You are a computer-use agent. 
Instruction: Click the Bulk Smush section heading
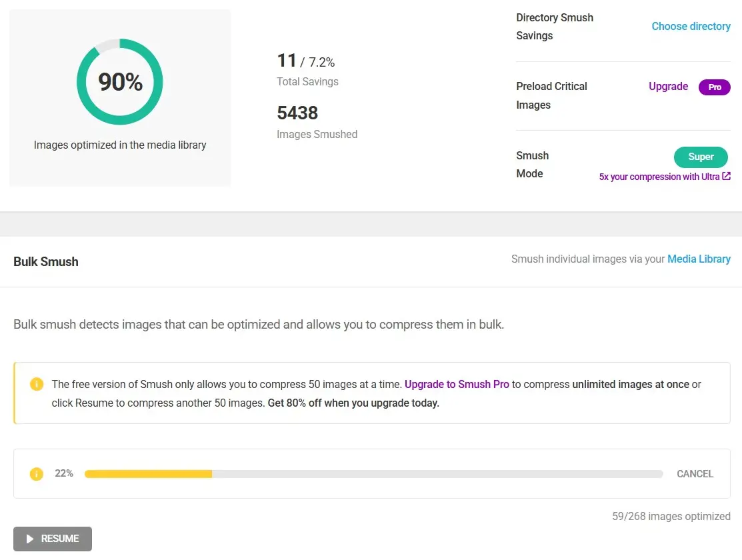click(x=46, y=262)
